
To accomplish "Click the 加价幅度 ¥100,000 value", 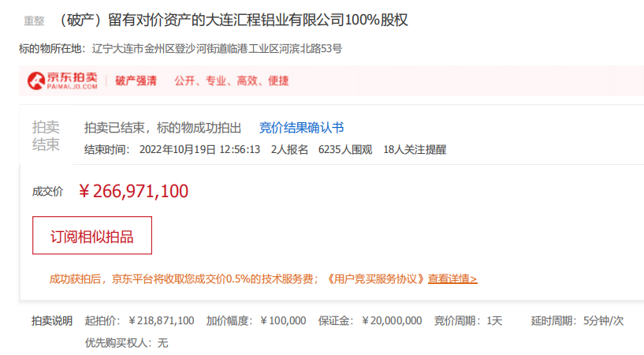I will 277,320.
